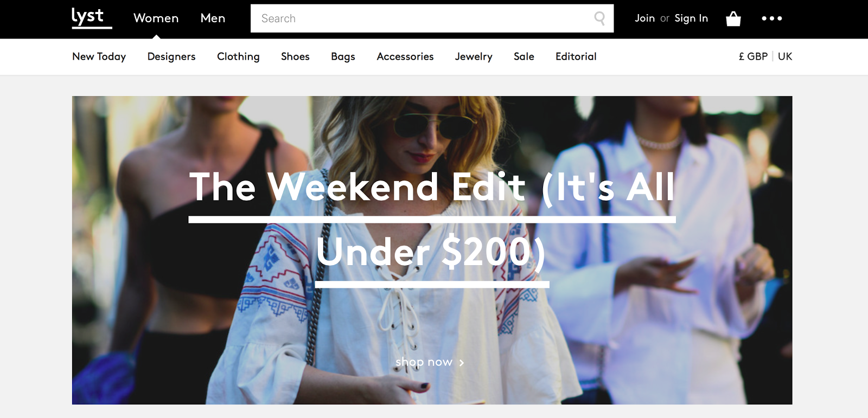The height and width of the screenshot is (418, 868).
Task: Focus the Search input field
Action: click(432, 18)
